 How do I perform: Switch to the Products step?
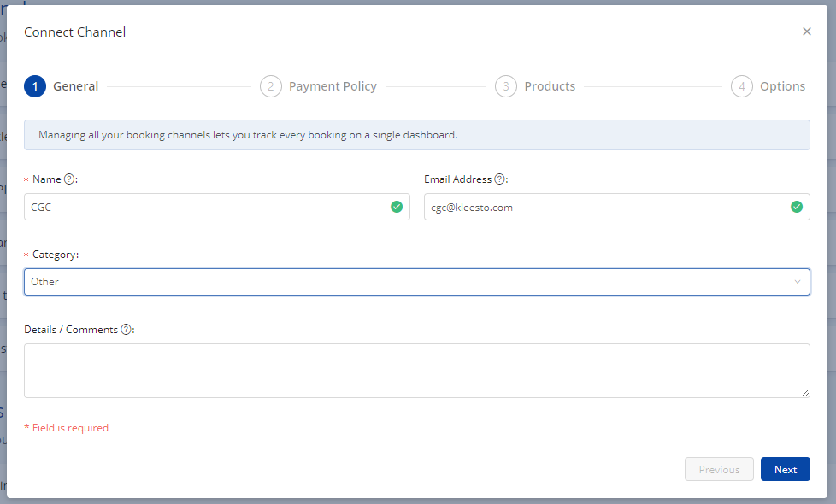coord(550,86)
